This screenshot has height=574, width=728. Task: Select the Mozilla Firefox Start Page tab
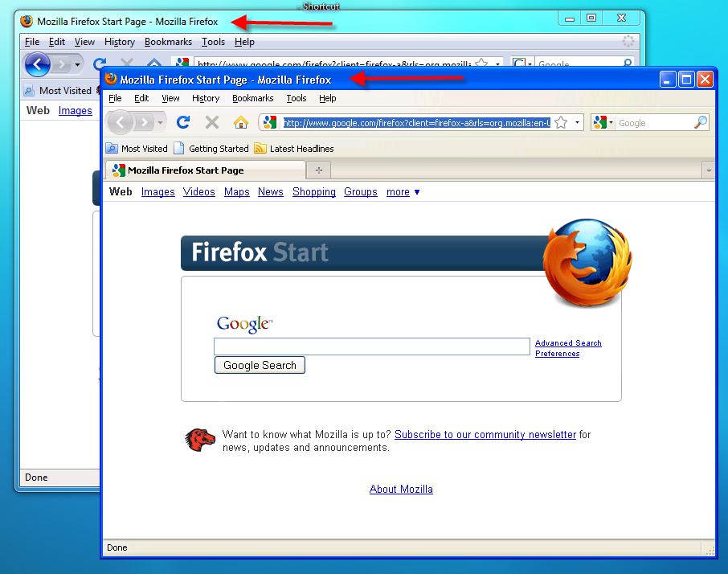coord(205,170)
